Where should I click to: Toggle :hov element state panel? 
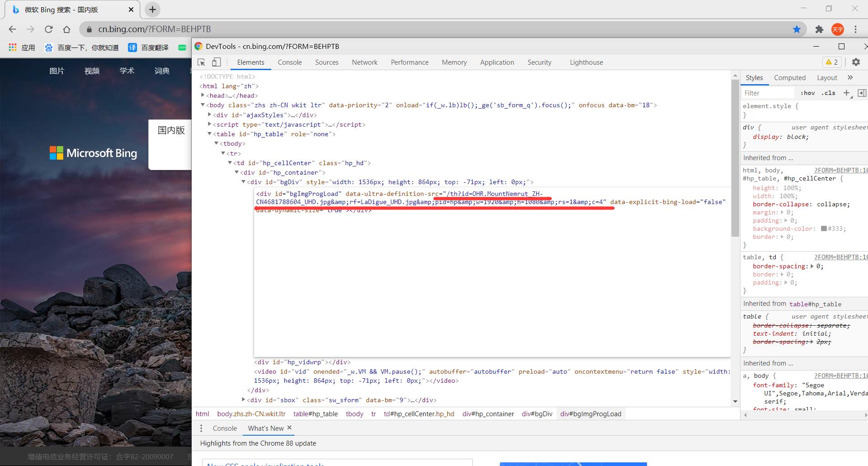click(807, 93)
